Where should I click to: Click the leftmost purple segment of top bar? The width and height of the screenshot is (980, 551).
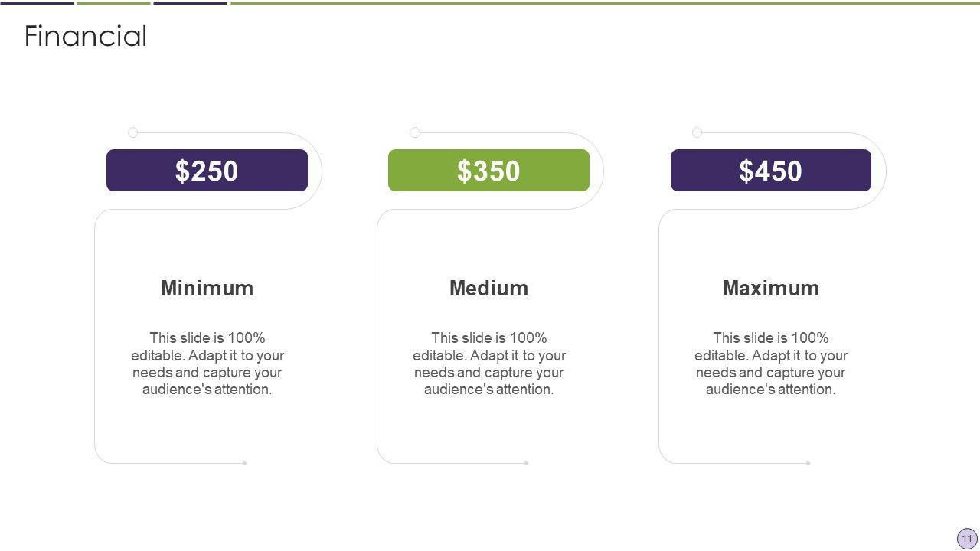[37, 2]
